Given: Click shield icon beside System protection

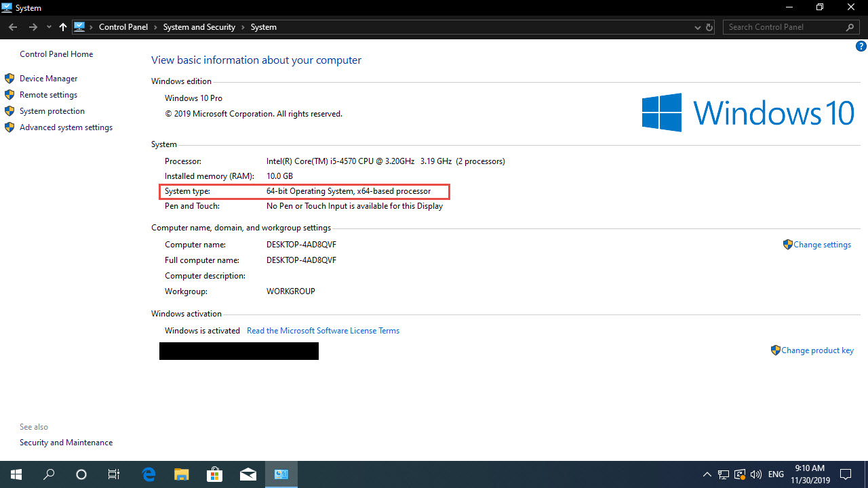Looking at the screenshot, I should pos(9,111).
